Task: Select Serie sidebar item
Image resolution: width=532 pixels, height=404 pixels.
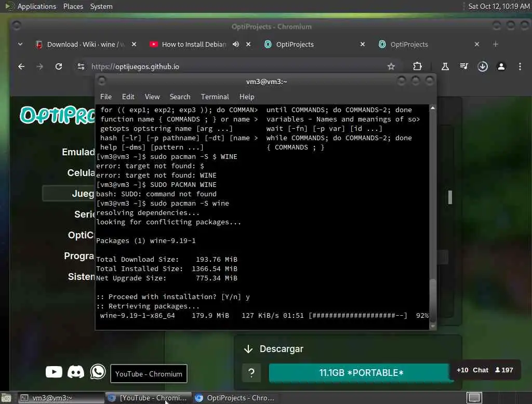Action: click(x=85, y=214)
